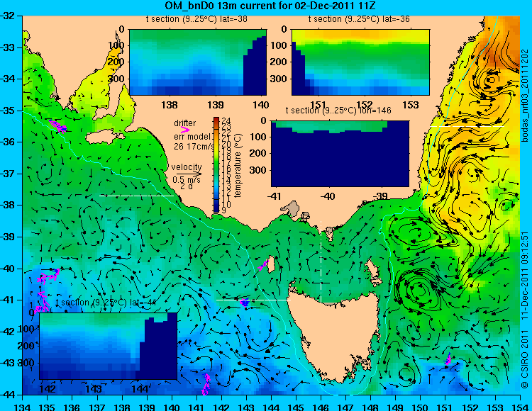Click Kangaroo Island on the map
This screenshot has width=532, height=411.
point(105,137)
